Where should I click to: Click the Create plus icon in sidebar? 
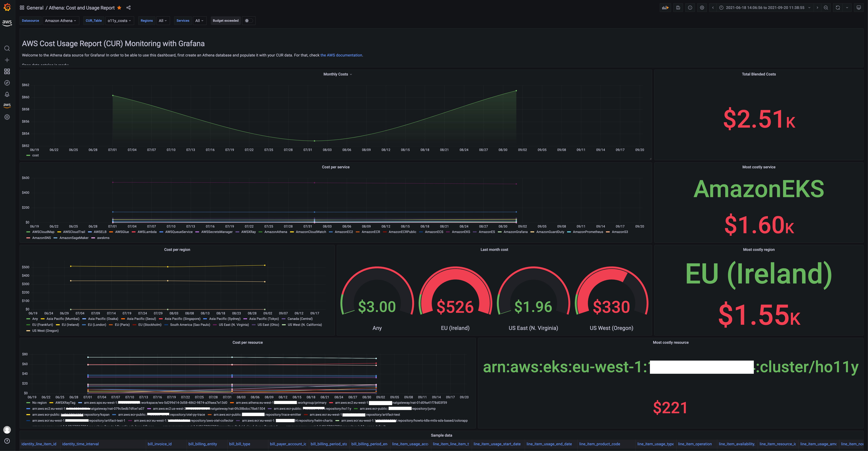pyautogui.click(x=7, y=60)
